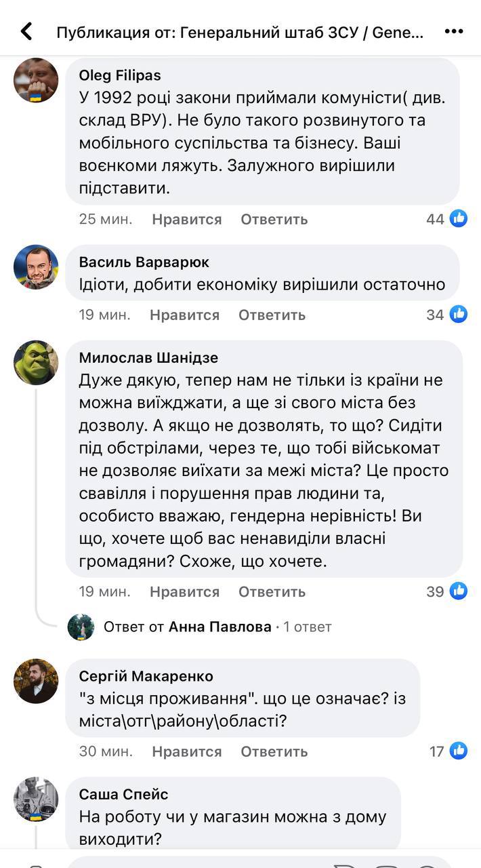The height and width of the screenshot is (868, 481).
Task: Reply to Милослав Шанідзе's comment
Action: [x=272, y=592]
